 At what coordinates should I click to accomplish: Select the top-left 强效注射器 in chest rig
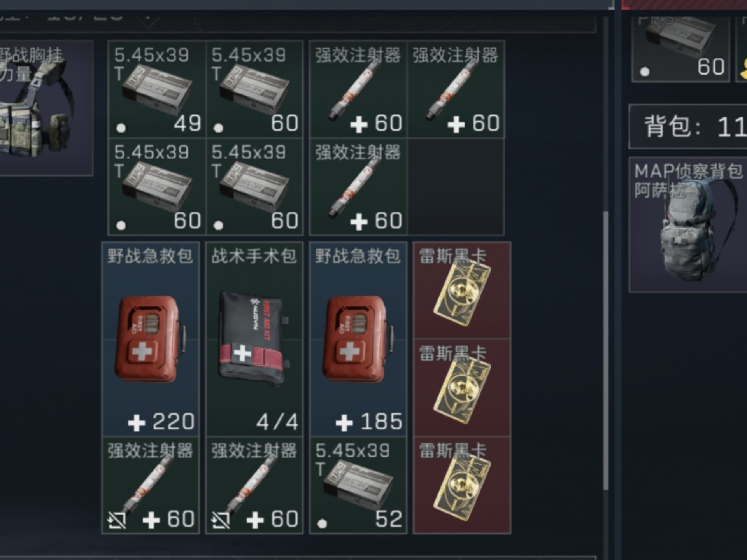[358, 89]
